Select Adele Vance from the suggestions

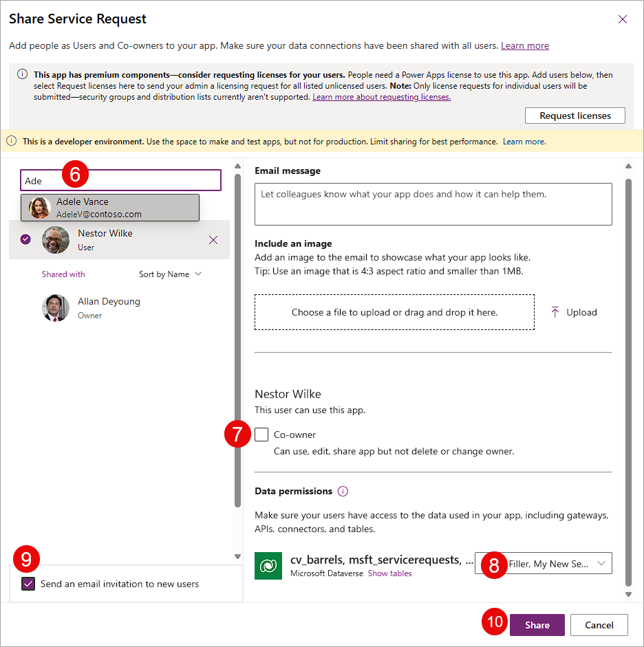110,208
